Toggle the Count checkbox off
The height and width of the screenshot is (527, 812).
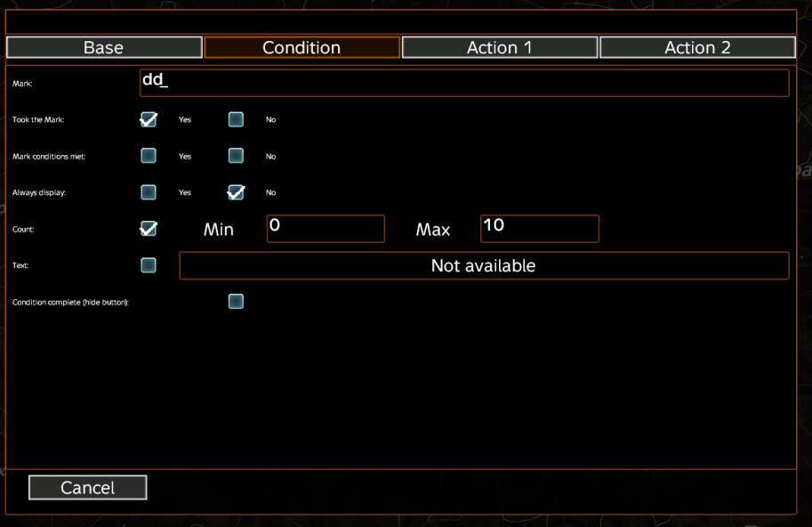pos(149,229)
